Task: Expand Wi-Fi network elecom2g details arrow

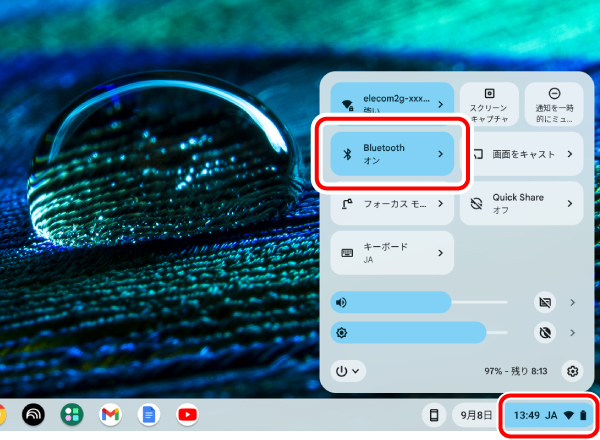Action: 441,104
